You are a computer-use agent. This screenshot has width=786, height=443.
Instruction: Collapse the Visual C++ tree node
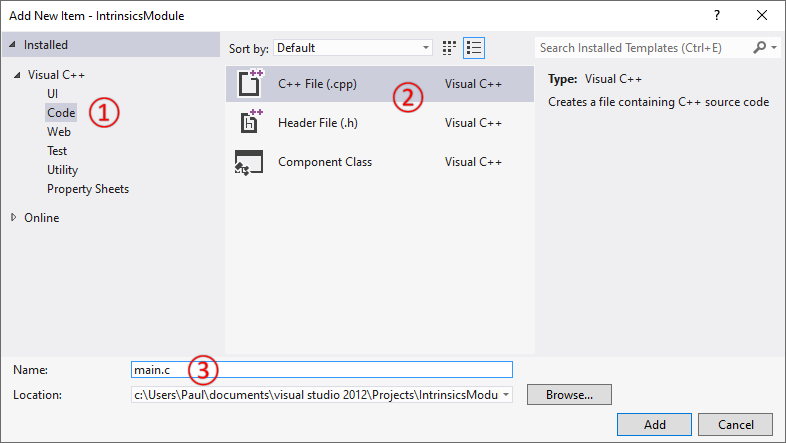click(x=17, y=75)
